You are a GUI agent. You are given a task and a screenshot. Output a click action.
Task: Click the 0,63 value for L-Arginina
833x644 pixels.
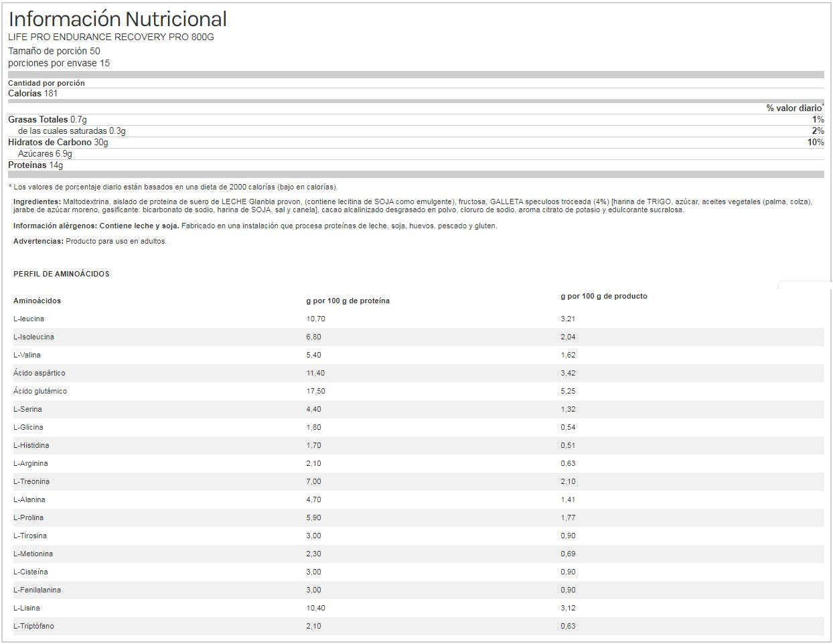point(569,463)
